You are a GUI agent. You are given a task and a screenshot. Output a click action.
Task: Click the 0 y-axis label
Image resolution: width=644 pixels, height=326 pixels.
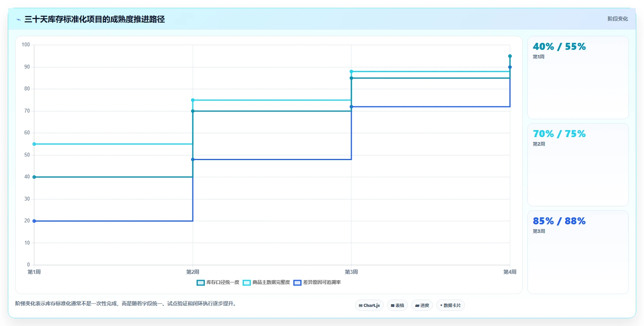point(28,265)
